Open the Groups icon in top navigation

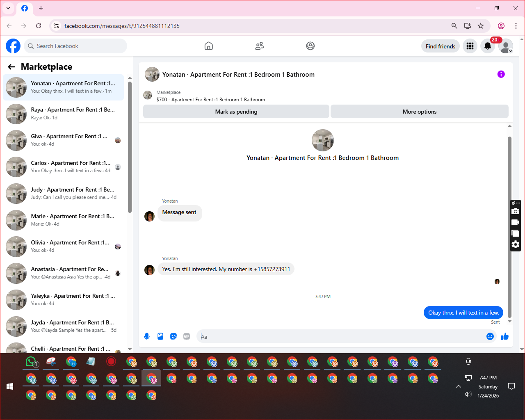click(x=310, y=46)
